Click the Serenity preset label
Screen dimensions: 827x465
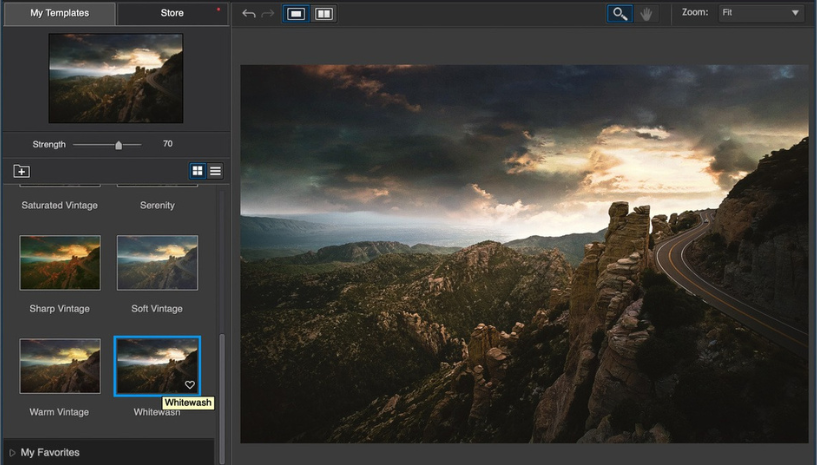click(x=157, y=205)
